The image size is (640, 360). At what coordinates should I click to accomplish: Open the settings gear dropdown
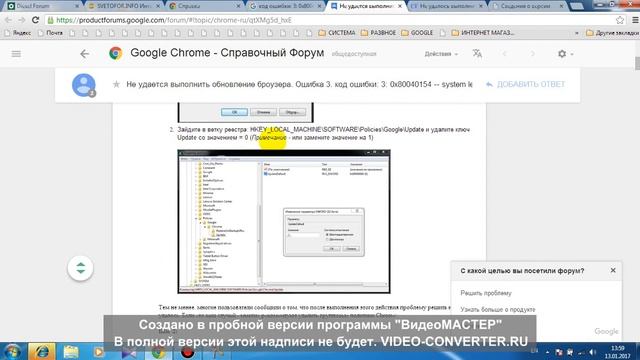click(x=565, y=53)
